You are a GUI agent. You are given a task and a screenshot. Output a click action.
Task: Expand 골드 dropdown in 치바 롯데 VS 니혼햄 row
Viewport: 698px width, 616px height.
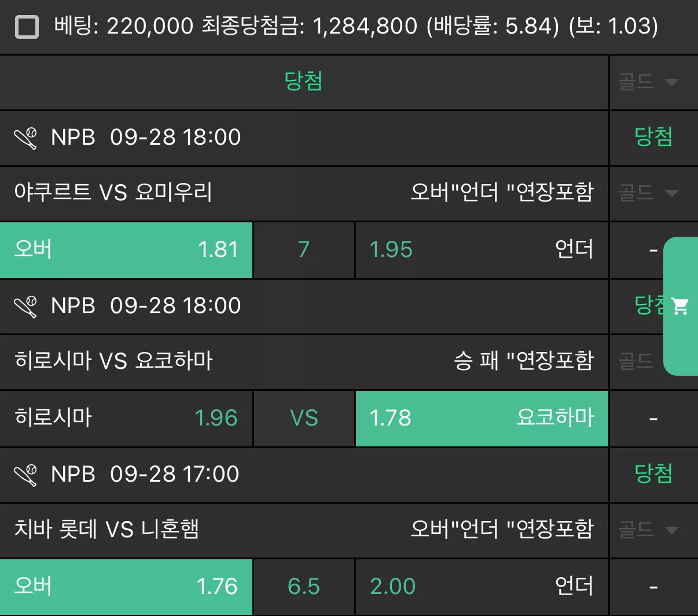[x=672, y=530]
